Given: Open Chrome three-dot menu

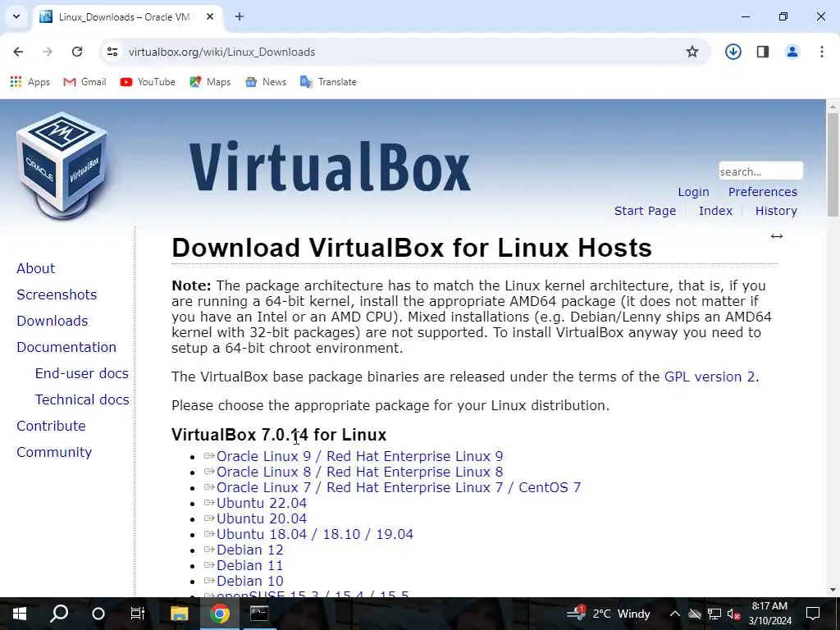Looking at the screenshot, I should [822, 52].
